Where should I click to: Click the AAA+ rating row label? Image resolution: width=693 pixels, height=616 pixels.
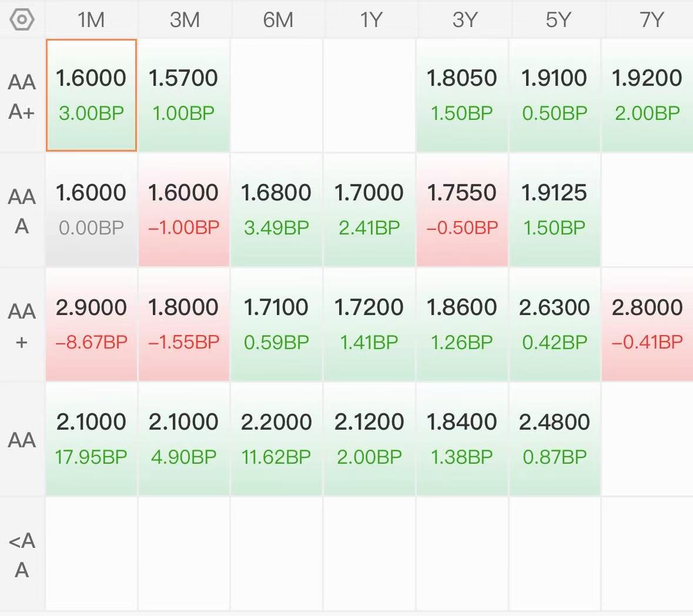point(22,96)
